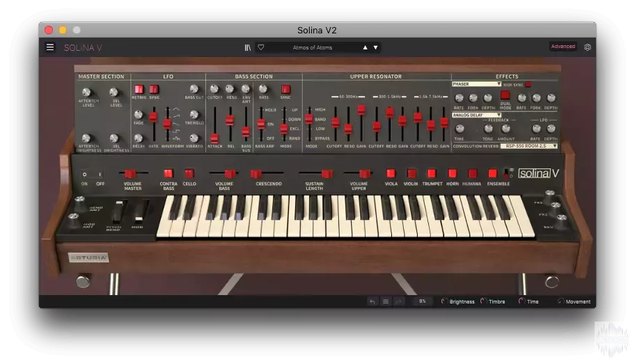Click the Aftertch Brightness knob
Image resolution: width=635 pixels, height=364 pixels.
click(x=86, y=138)
